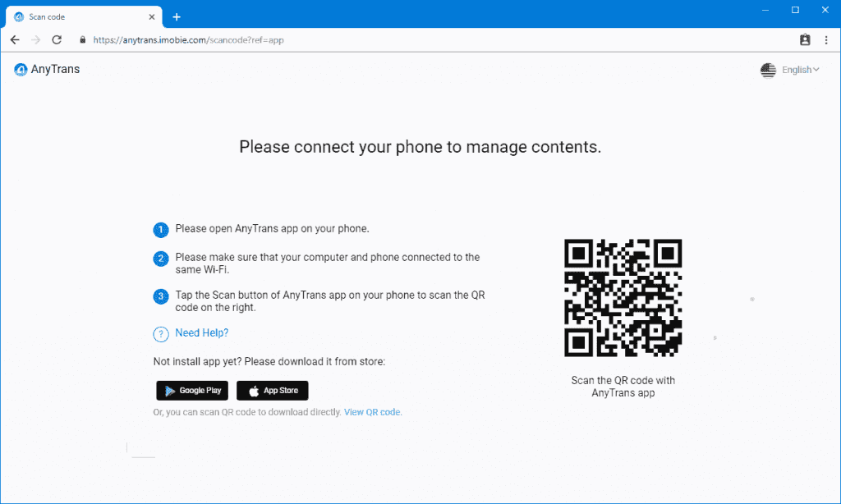Click the step 1 number badge
This screenshot has height=504, width=841.
tap(161, 230)
